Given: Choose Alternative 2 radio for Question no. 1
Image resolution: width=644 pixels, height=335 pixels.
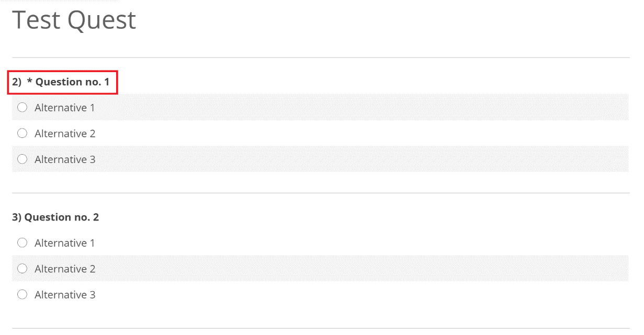Looking at the screenshot, I should click(x=22, y=133).
